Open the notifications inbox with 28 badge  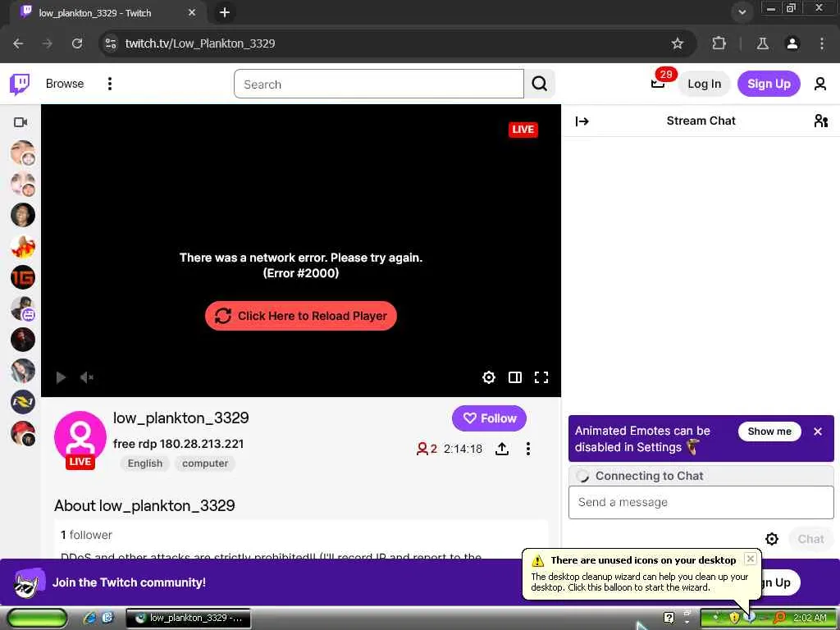click(659, 84)
